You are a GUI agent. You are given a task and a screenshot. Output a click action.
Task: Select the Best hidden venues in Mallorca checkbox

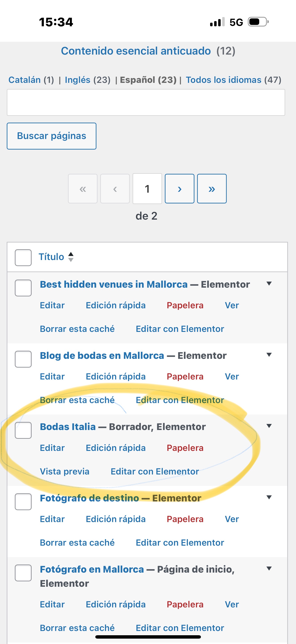coord(23,288)
